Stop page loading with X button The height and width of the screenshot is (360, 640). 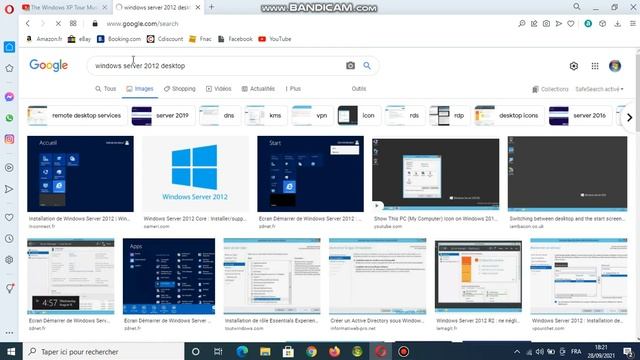point(58,24)
